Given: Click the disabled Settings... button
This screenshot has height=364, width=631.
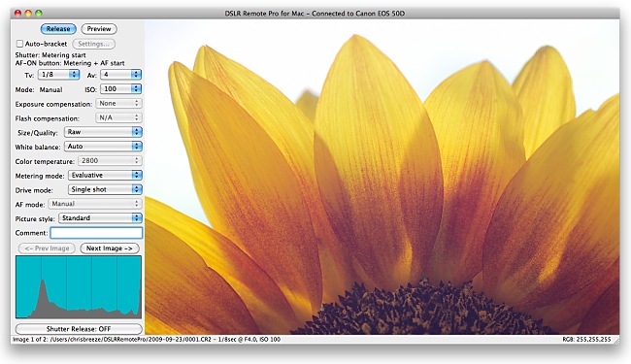Looking at the screenshot, I should pos(94,44).
